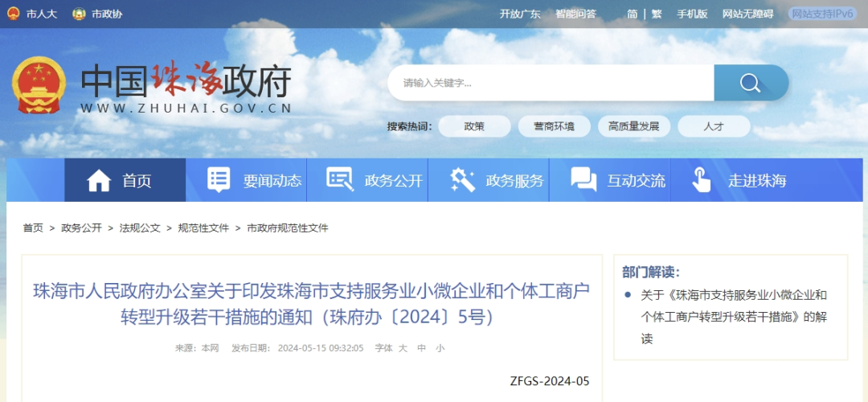Viewport: 868px width, 402px height.
Task: Click the publish date 2024-05-15 09:32:05
Action: click(321, 348)
